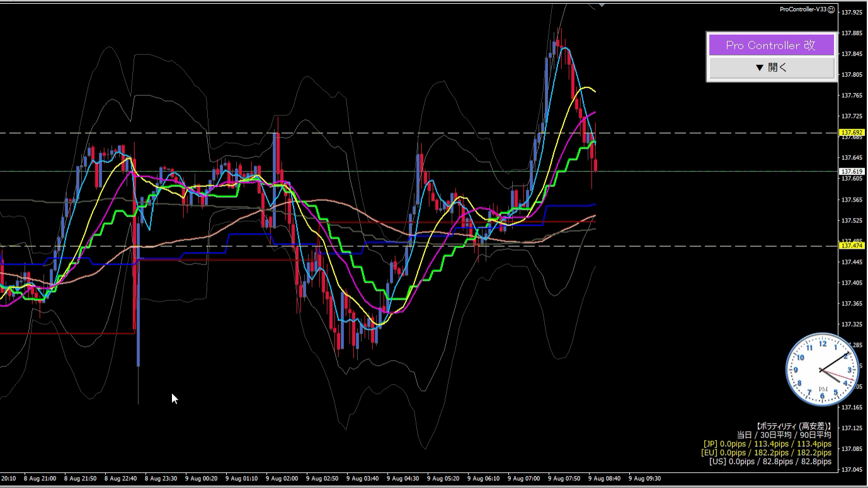Image resolution: width=868 pixels, height=488 pixels.
Task: Click the 137.805 price scale value
Action: [852, 75]
